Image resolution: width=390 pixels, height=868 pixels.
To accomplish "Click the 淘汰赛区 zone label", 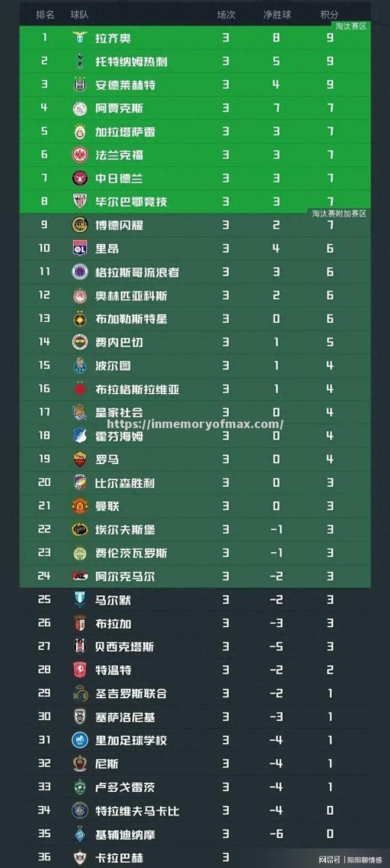I will tap(351, 27).
